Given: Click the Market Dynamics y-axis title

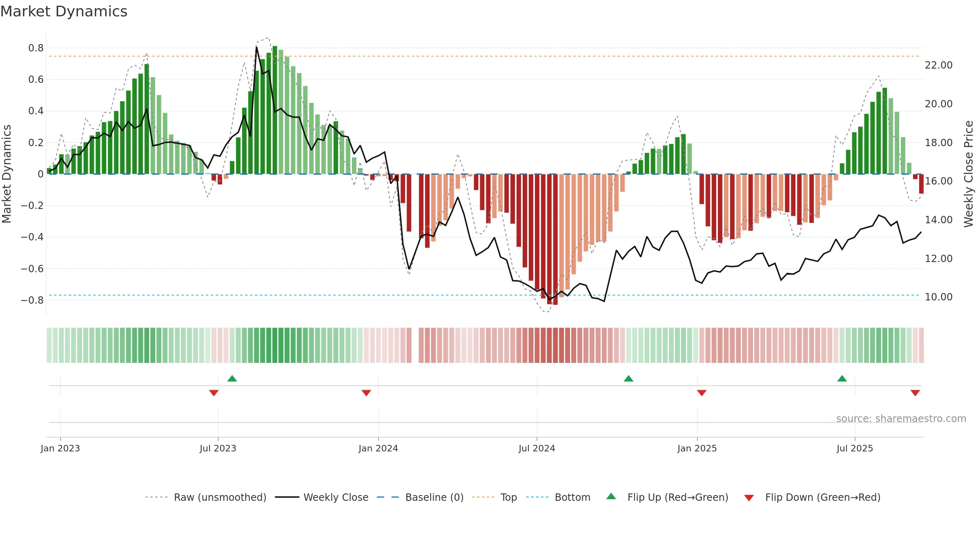Looking at the screenshot, I should [7, 174].
